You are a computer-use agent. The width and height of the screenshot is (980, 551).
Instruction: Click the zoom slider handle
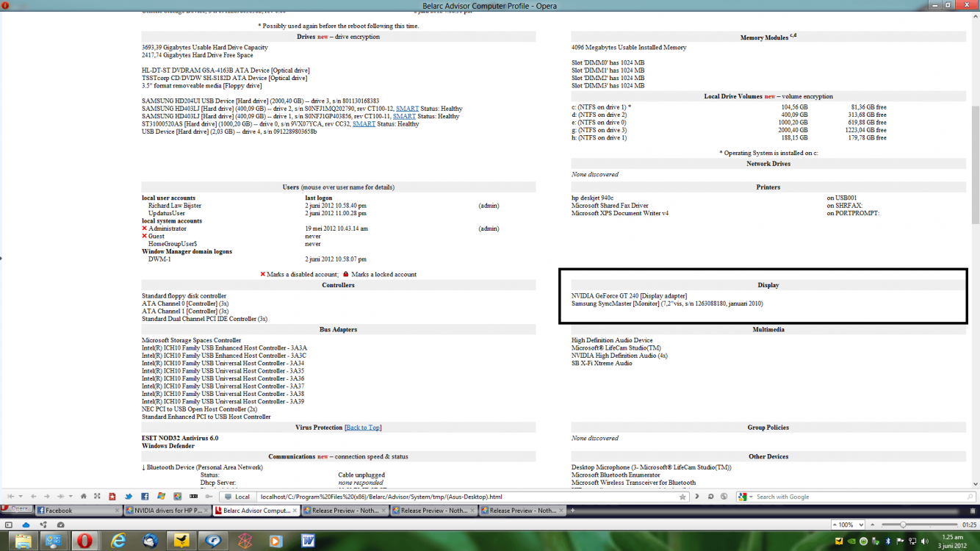point(903,525)
